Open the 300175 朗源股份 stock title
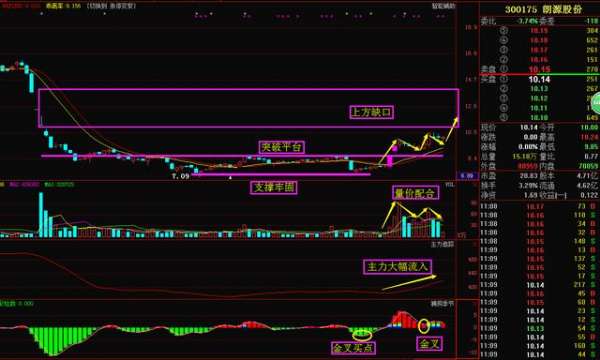This screenshot has height=360, width=600. 543,10
